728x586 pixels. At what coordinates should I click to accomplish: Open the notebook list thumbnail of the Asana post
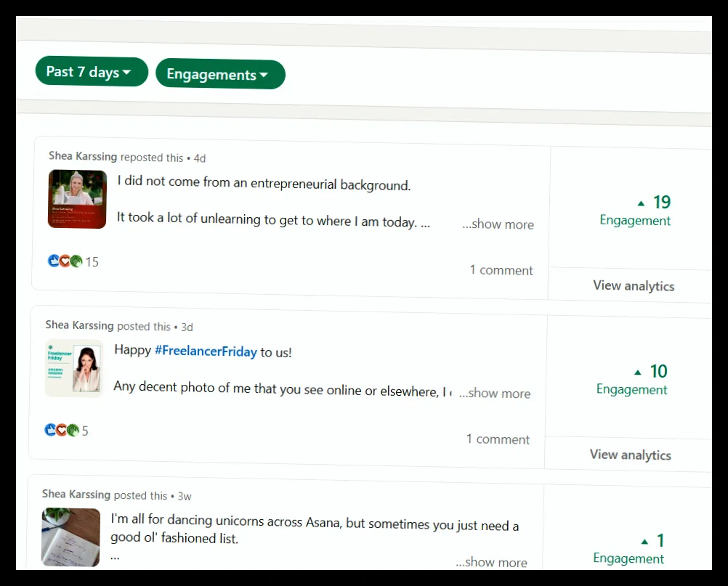click(x=70, y=537)
